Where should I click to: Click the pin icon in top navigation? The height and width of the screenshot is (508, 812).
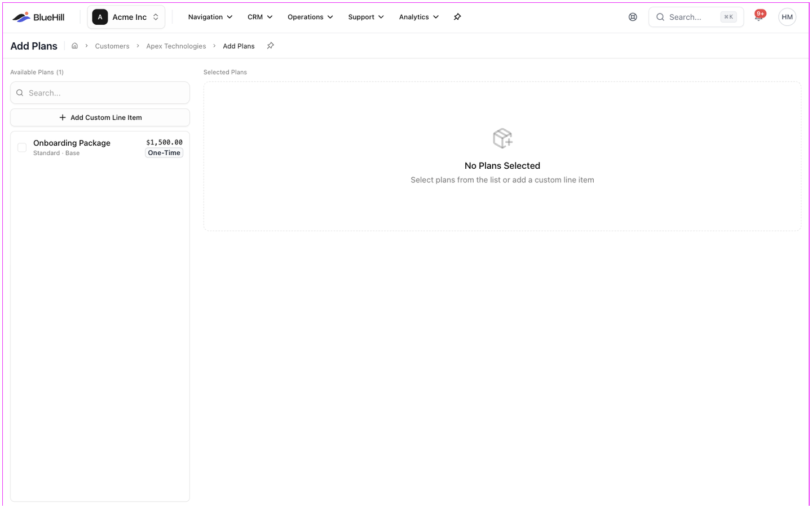click(x=457, y=17)
